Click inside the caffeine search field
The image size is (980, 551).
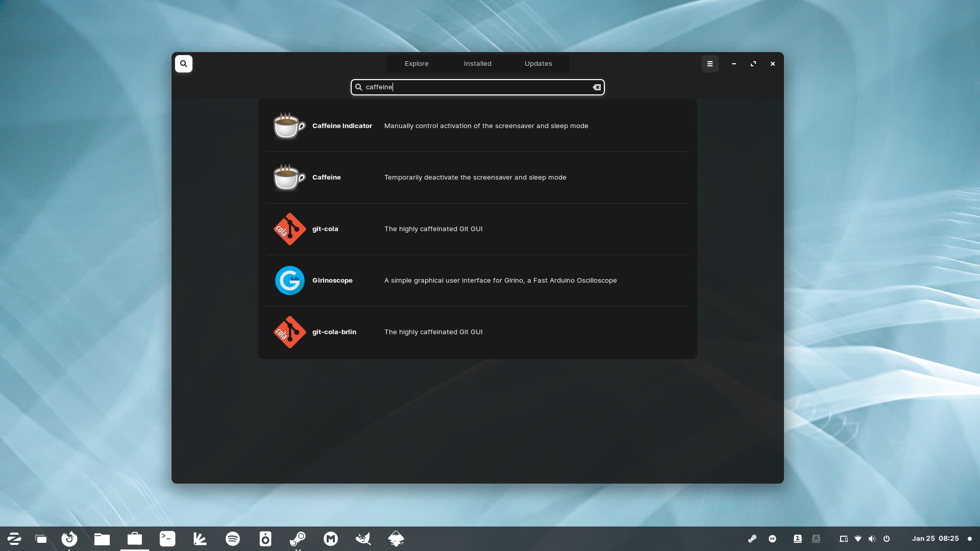pos(478,87)
